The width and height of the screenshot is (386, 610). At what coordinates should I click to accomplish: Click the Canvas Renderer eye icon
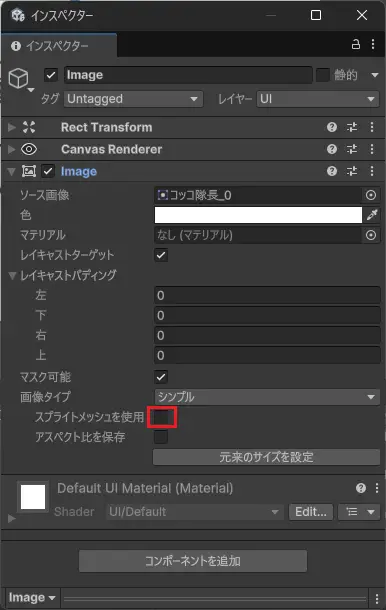pos(29,149)
